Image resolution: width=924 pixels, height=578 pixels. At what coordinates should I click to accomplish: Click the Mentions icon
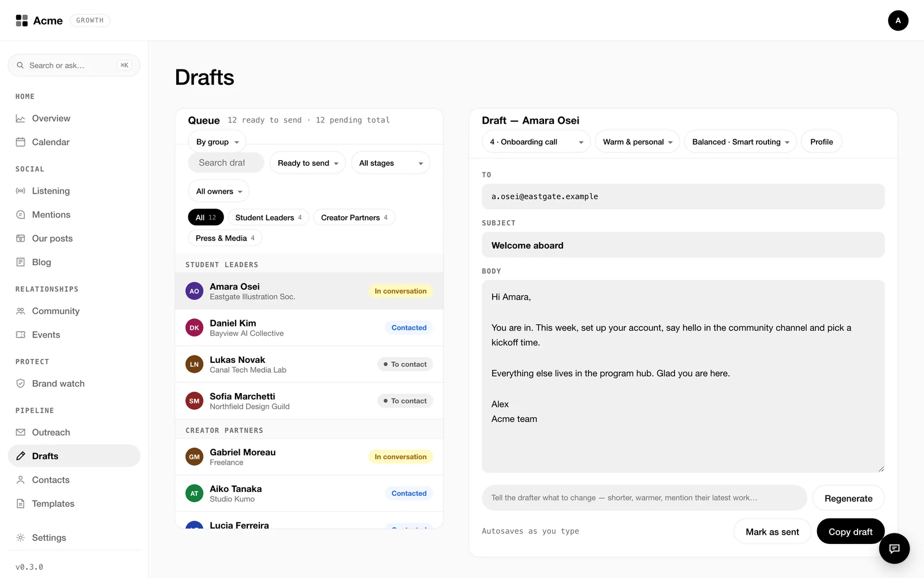pyautogui.click(x=21, y=214)
